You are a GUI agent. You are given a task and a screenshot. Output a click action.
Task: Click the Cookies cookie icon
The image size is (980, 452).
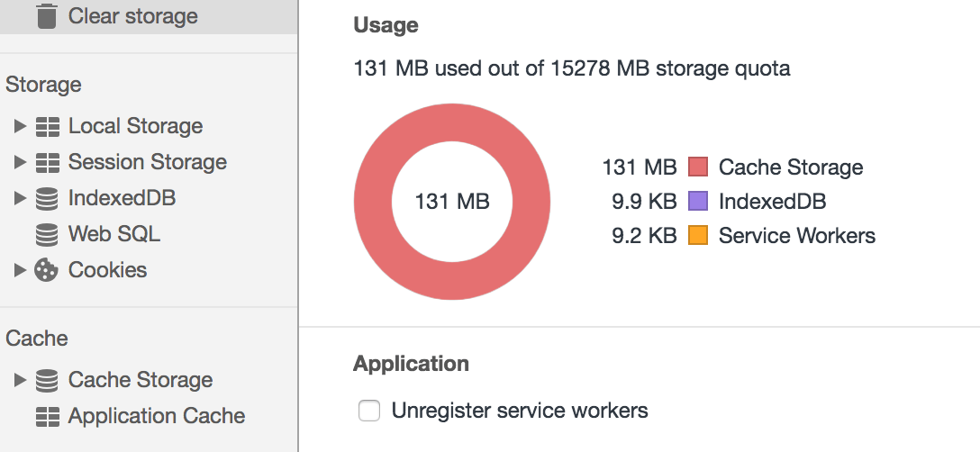(x=46, y=270)
